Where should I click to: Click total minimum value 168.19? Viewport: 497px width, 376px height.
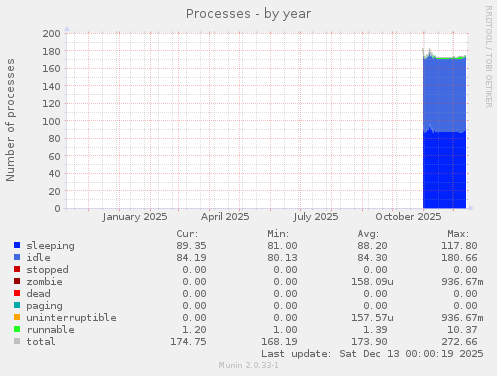tap(279, 342)
